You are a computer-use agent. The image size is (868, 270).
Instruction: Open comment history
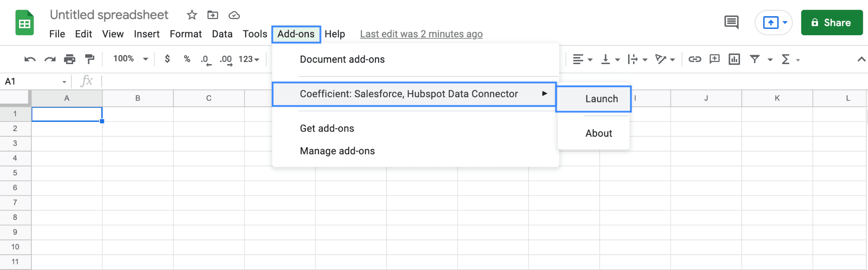(732, 22)
